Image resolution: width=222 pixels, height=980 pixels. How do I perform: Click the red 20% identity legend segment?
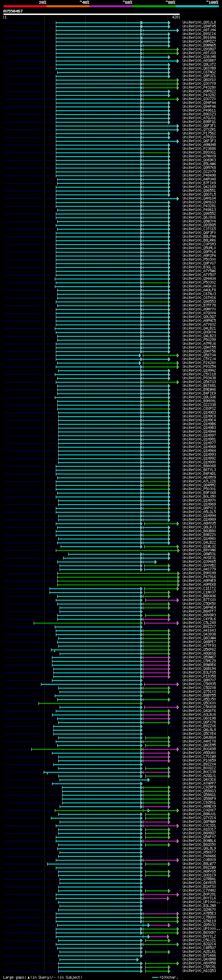(25, 6)
